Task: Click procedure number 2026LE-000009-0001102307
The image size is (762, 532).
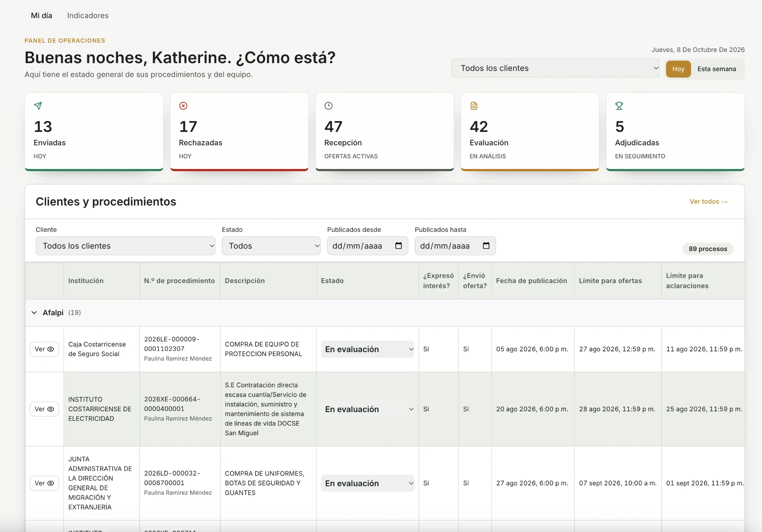Action: (172, 344)
